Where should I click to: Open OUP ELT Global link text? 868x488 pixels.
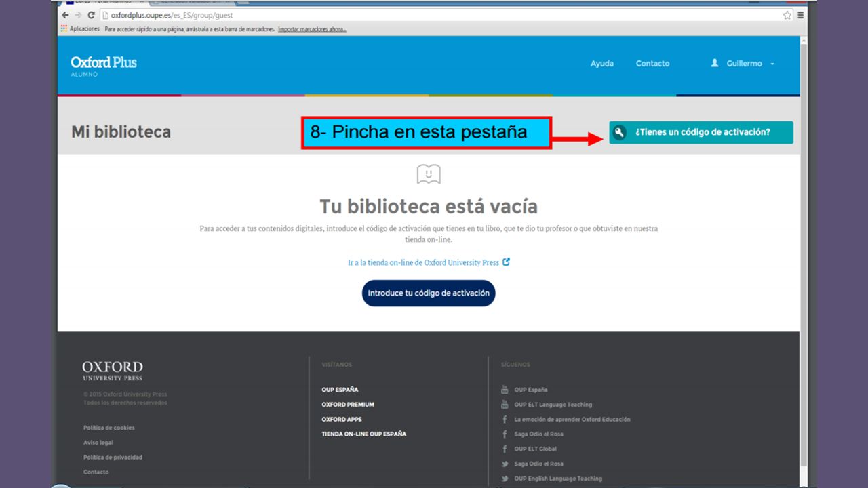tap(536, 449)
